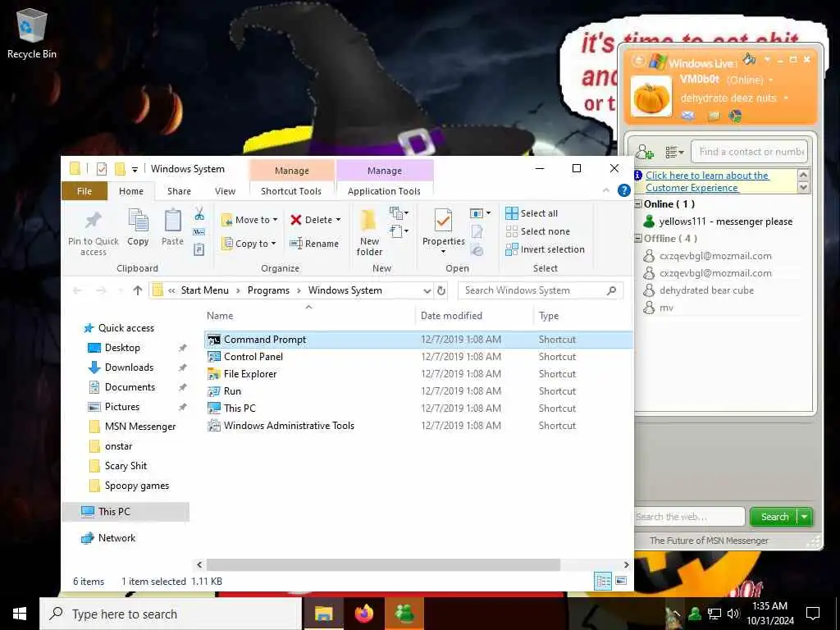Switch to large icons view in status bar
The image size is (840, 630).
(621, 581)
